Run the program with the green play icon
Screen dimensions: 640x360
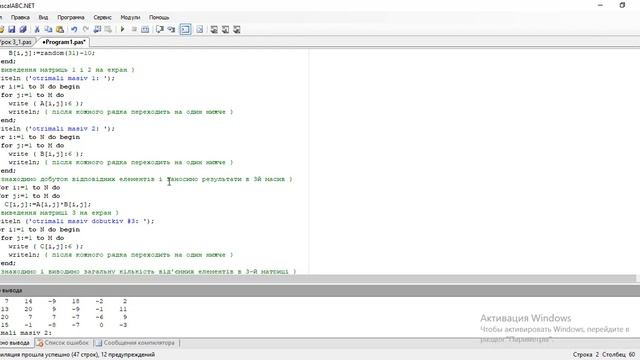pos(122,29)
